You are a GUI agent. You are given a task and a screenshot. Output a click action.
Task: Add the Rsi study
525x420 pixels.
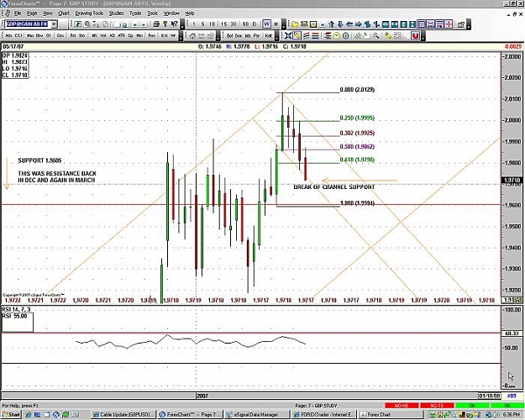72,35
